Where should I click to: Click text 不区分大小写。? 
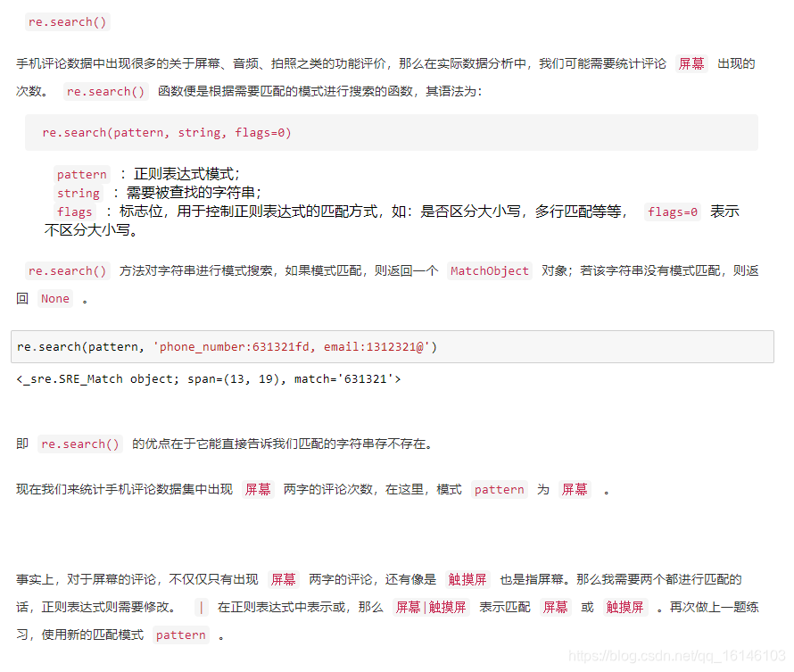point(91,230)
